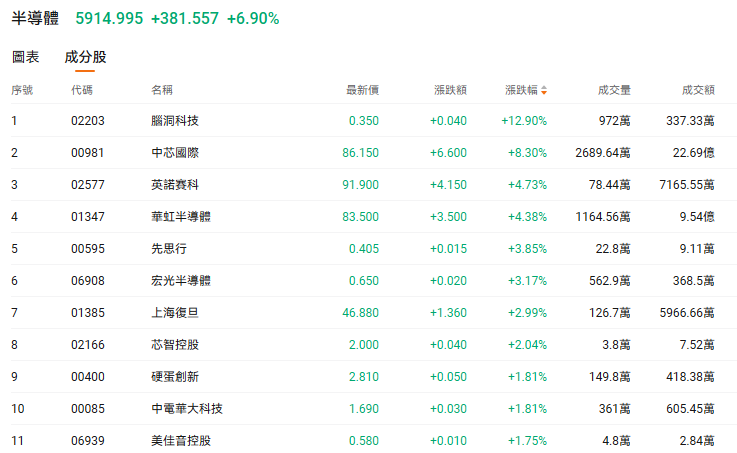Open 硬蛋創新 stock details
Screen dimensions: 737x453
(175, 377)
